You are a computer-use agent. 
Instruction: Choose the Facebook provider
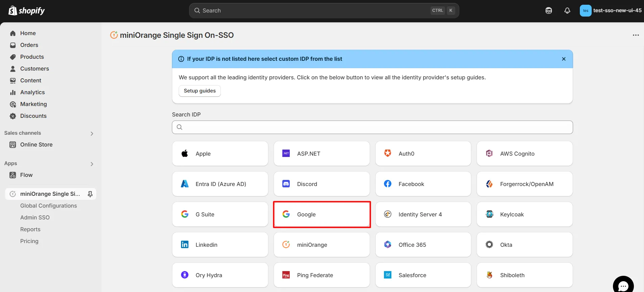click(423, 184)
